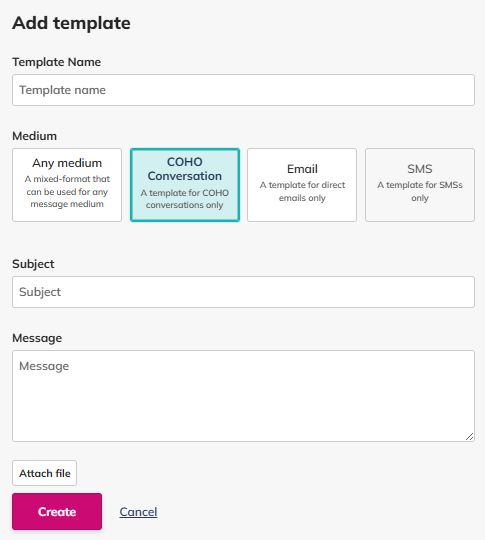
Task: Click the direct emails only description
Action: tap(302, 191)
